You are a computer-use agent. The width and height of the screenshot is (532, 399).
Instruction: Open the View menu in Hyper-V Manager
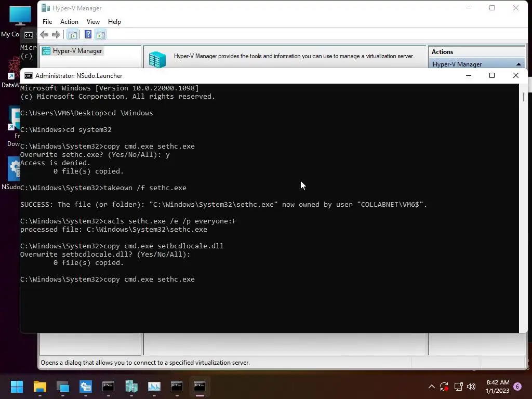tap(93, 22)
